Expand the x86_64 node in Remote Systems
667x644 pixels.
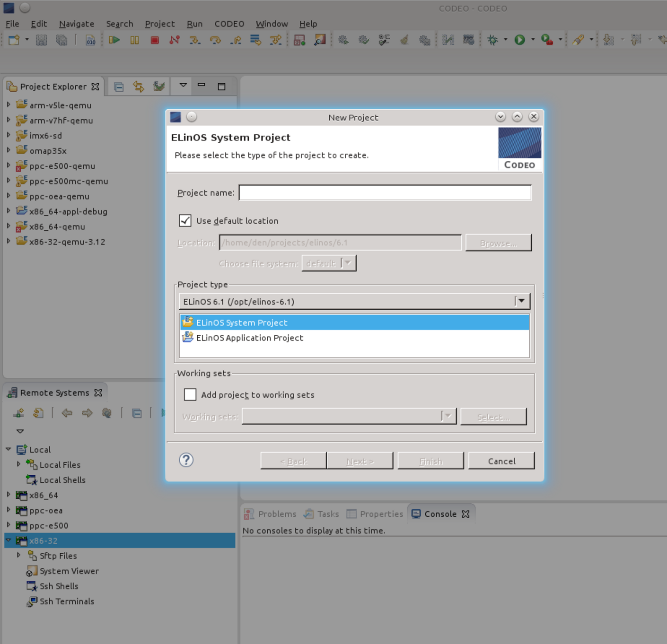[8, 495]
